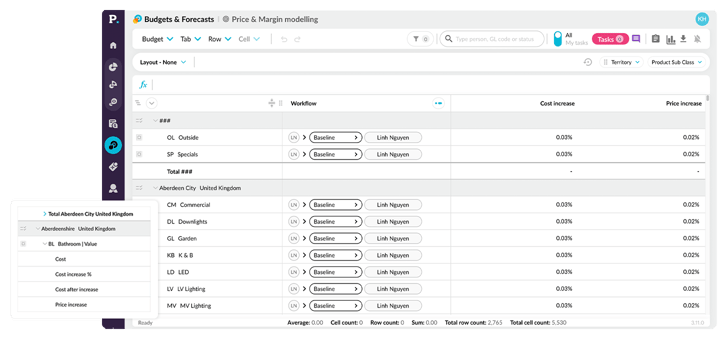
Task: Open the Budget dropdown menu
Action: click(158, 39)
